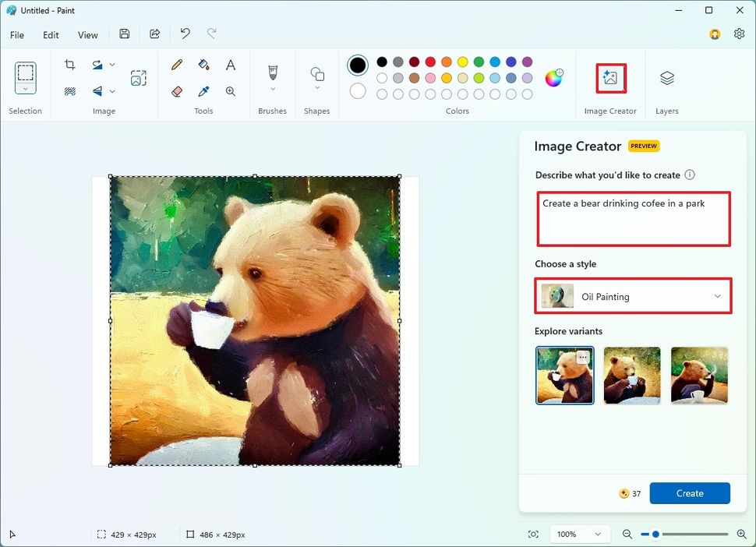Click the Undo button
The image size is (756, 547).
(x=185, y=34)
